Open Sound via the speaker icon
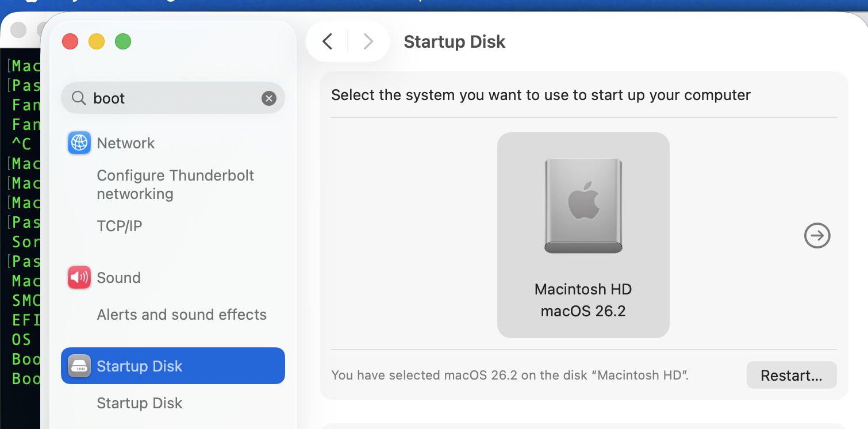Image resolution: width=868 pixels, height=429 pixels. coord(79,278)
